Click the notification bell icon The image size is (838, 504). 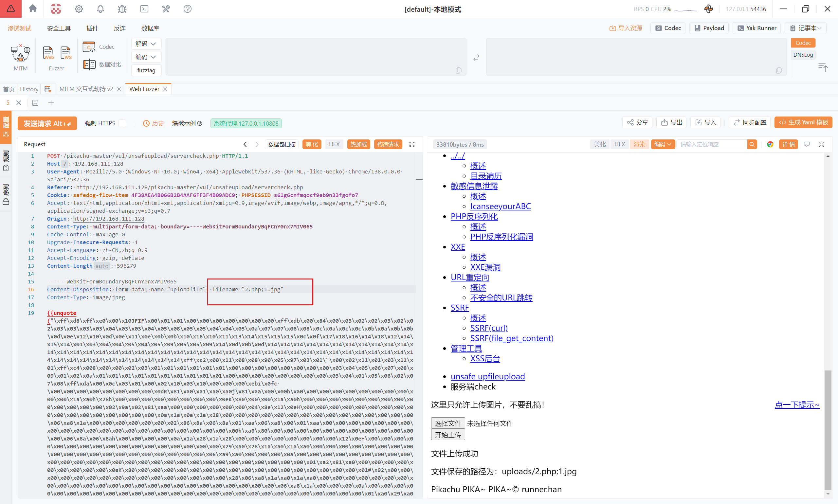[100, 9]
